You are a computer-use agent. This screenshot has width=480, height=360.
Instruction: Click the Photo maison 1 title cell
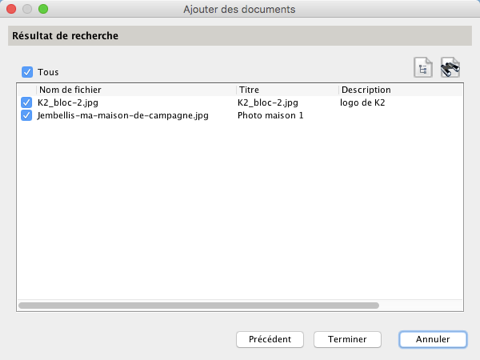(x=270, y=116)
